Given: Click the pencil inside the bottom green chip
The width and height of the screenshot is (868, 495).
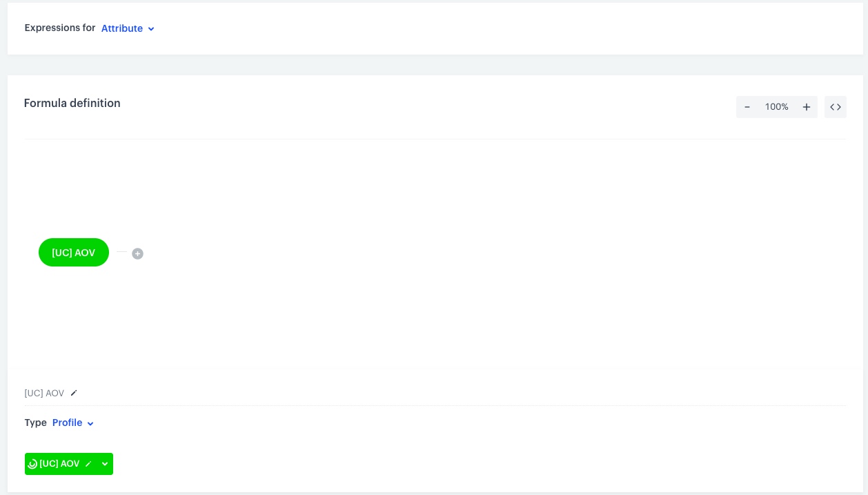Looking at the screenshot, I should 88,464.
